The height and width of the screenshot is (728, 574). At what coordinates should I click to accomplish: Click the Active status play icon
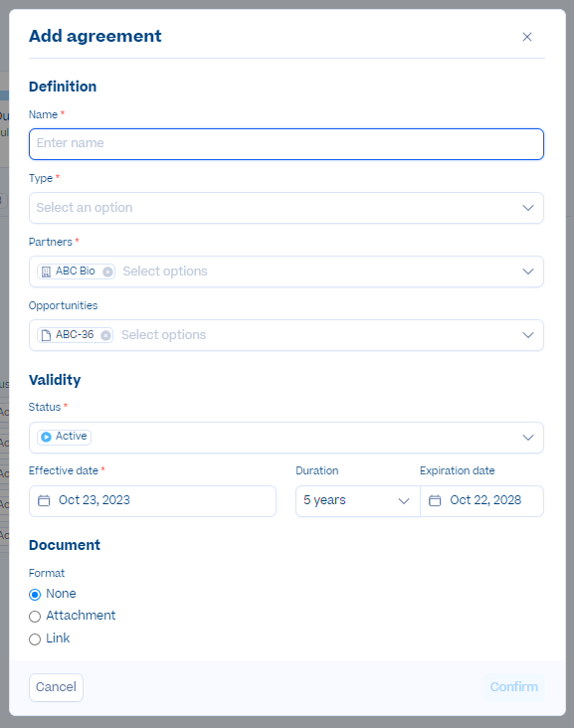46,437
